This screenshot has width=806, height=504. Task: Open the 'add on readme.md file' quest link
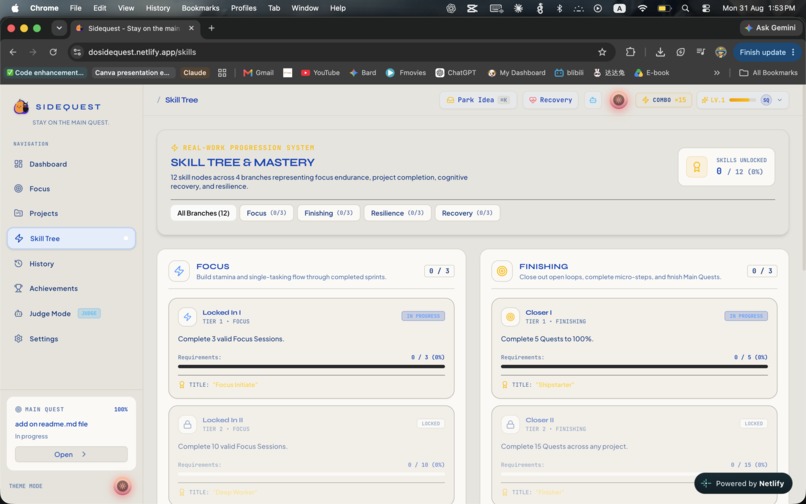[51, 424]
